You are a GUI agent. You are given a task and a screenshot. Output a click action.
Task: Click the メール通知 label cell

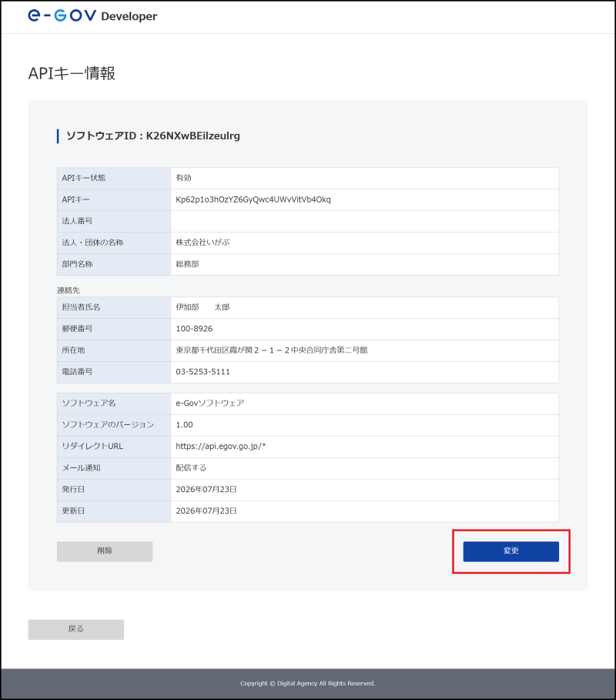pyautogui.click(x=114, y=468)
